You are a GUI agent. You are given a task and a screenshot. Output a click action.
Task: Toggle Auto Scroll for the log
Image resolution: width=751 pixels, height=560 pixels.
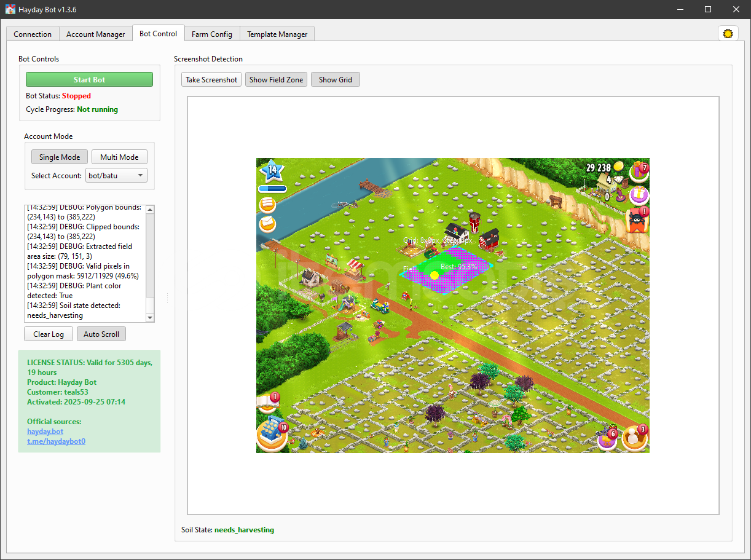[x=101, y=334]
